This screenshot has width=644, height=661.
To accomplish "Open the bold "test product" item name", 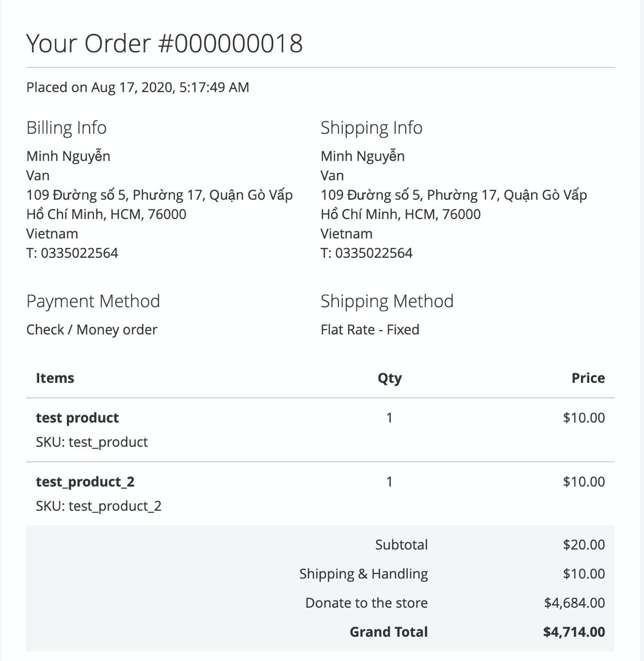I will pos(77,418).
